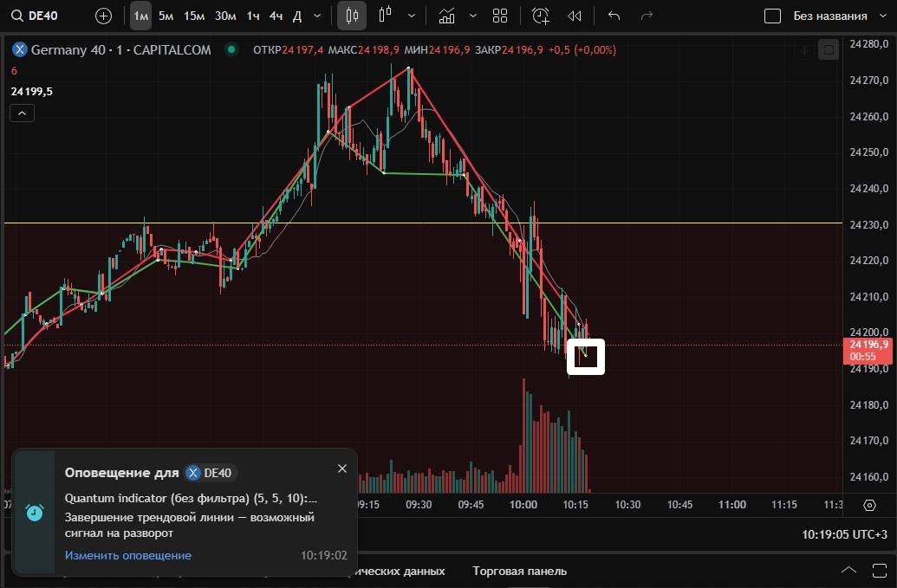This screenshot has width=897, height=588.
Task: Expand the timeframe list chevron
Action: [317, 16]
